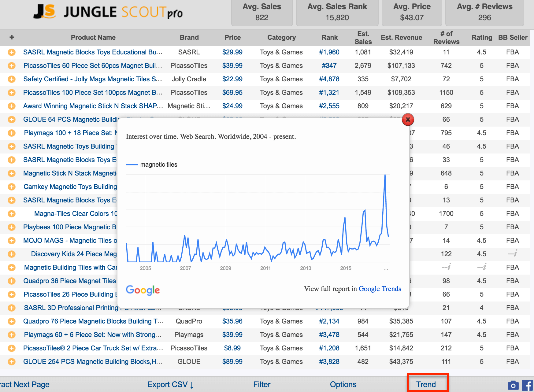The height and width of the screenshot is (392, 534).
Task: Open Safety Certified Jolly Mags product link
Action: (93, 79)
